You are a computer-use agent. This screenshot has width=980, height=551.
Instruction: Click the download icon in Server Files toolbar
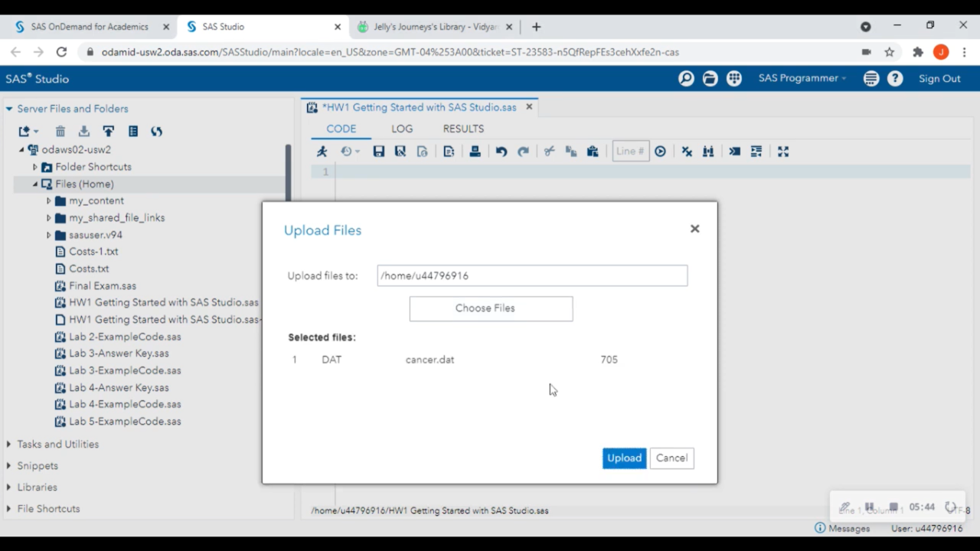pos(84,132)
